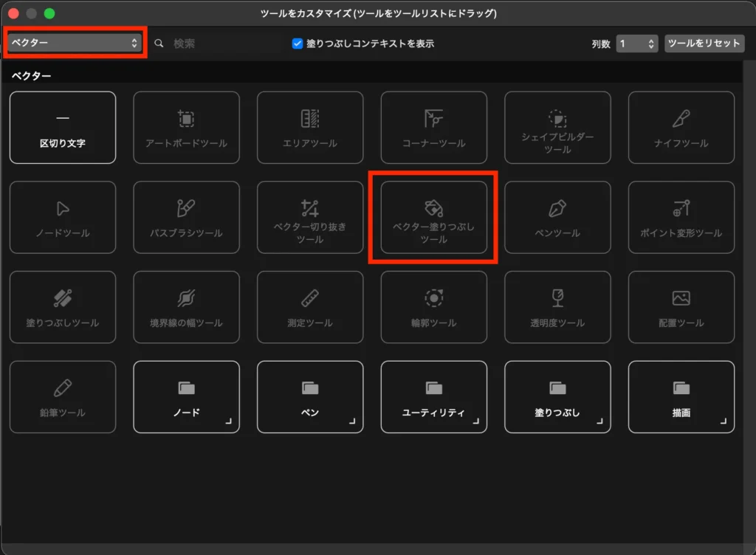Select the Pencil tool (鉛筆ツール)
This screenshot has height=555, width=756.
pyautogui.click(x=63, y=397)
